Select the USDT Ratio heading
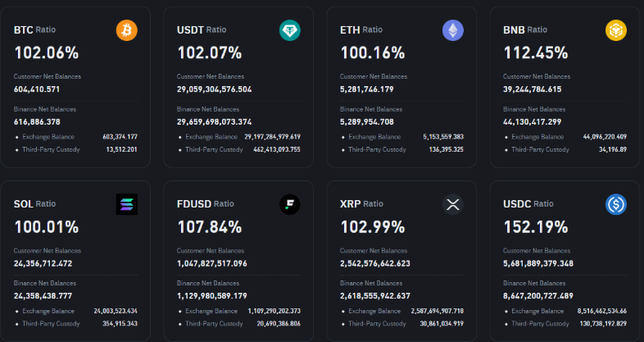 tap(202, 30)
